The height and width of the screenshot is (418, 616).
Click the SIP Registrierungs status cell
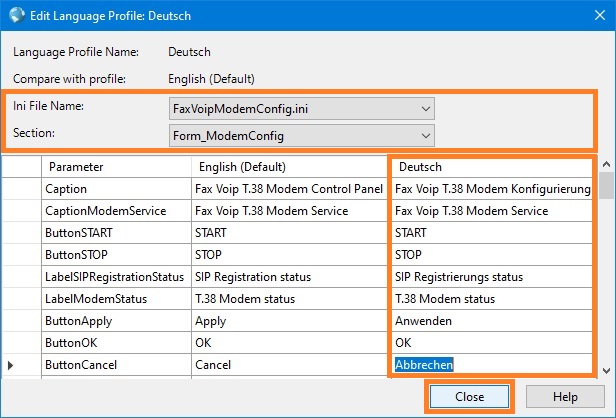[492, 277]
